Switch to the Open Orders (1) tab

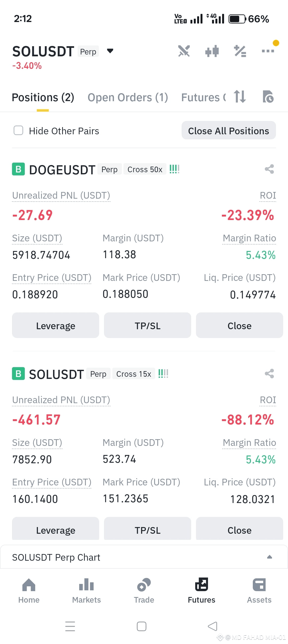[128, 97]
